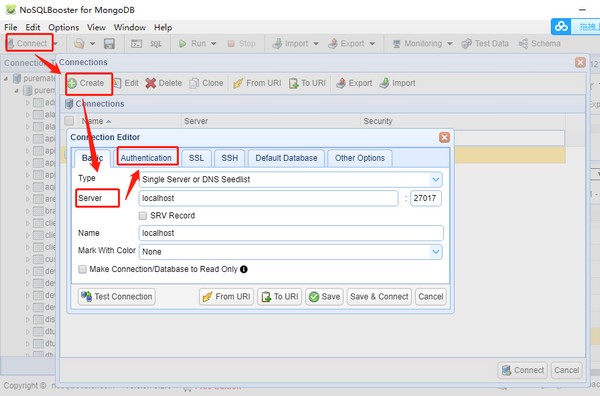Enable Make Connection/Database to Read Only
Image resolution: width=600 pixels, height=396 pixels.
tap(82, 269)
